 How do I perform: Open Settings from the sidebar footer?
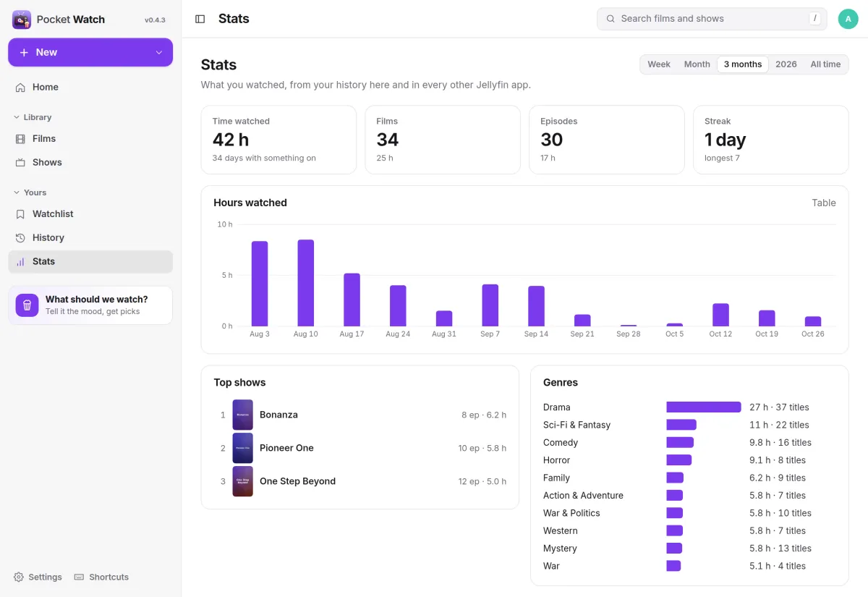point(38,577)
